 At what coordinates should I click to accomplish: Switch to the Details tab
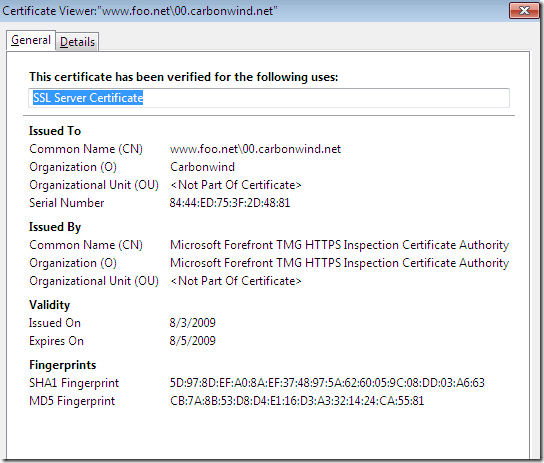(77, 42)
